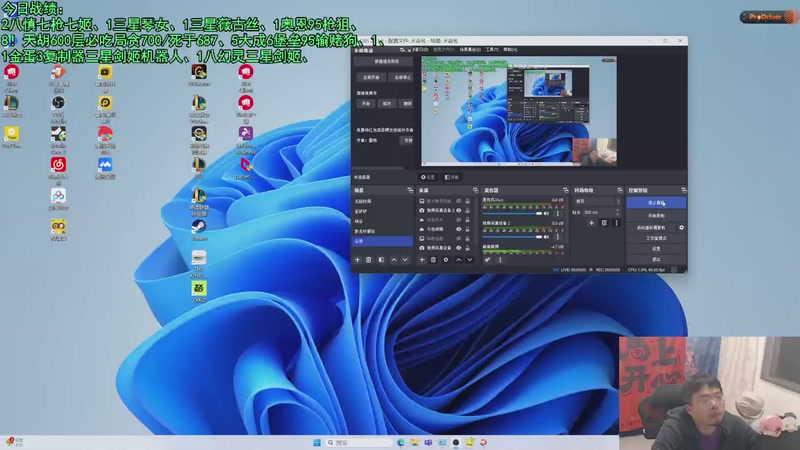Add a new source with the plus icon
The width and height of the screenshot is (800, 450).
tap(422, 260)
